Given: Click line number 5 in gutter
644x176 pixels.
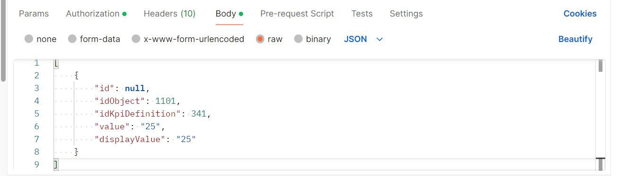Looking at the screenshot, I should tap(37, 113).
